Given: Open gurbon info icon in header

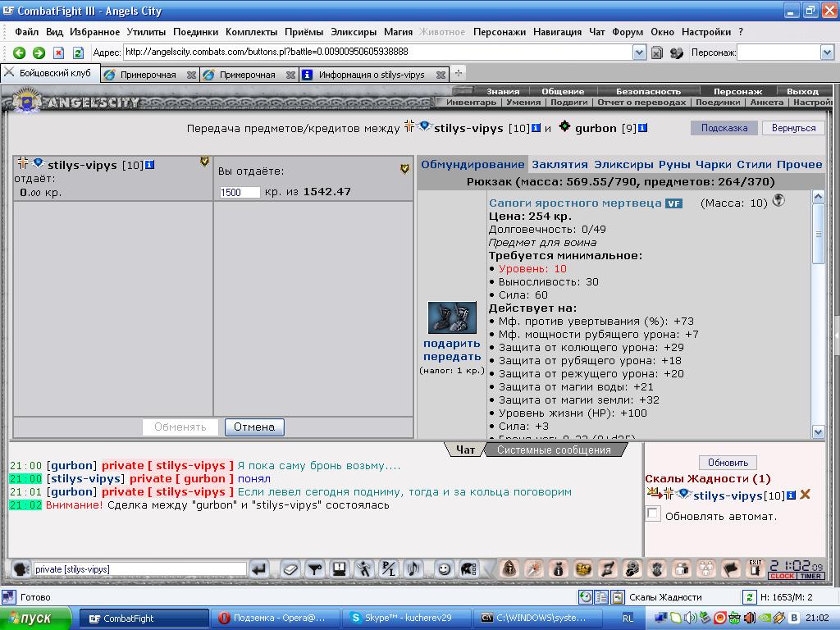Looking at the screenshot, I should click(x=643, y=128).
